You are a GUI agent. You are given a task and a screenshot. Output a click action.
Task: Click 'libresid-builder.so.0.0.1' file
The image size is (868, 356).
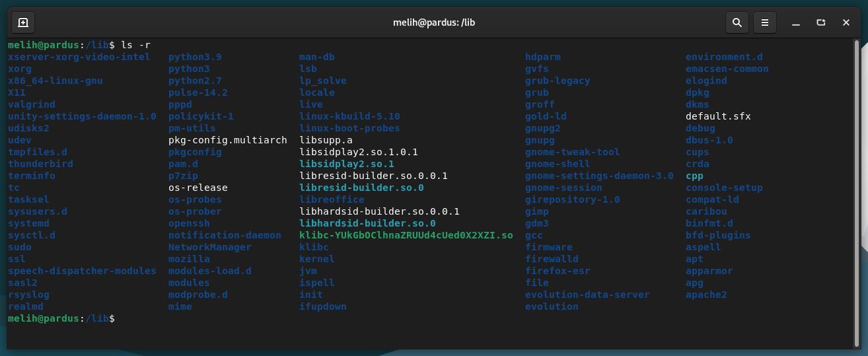tap(373, 176)
